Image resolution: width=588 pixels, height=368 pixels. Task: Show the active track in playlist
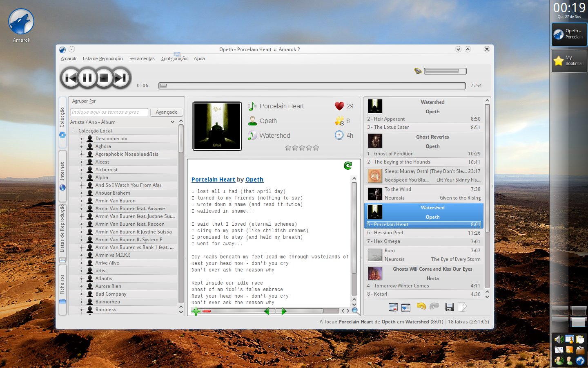pyautogui.click(x=406, y=307)
